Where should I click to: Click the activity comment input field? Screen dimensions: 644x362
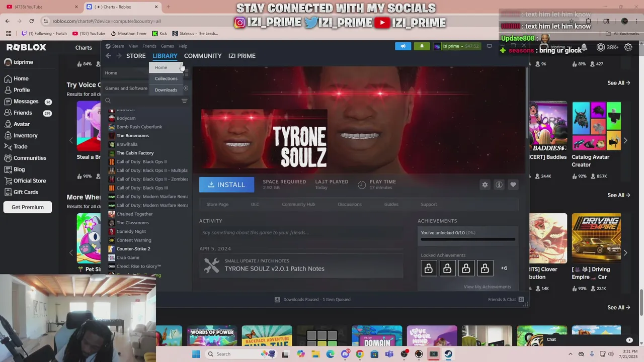pos(301,233)
